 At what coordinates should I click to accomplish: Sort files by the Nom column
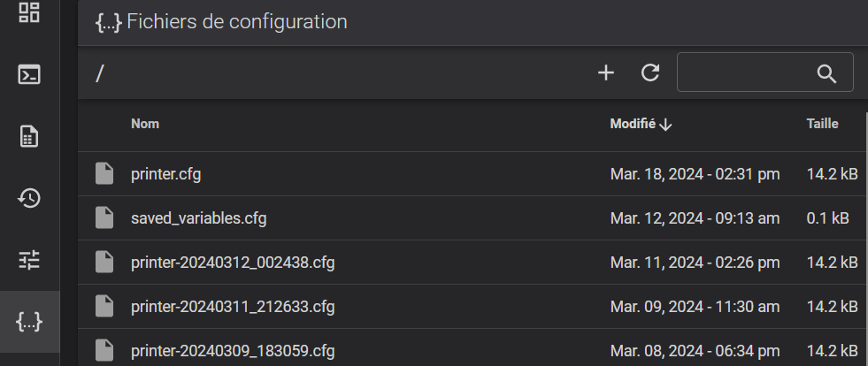click(x=145, y=124)
